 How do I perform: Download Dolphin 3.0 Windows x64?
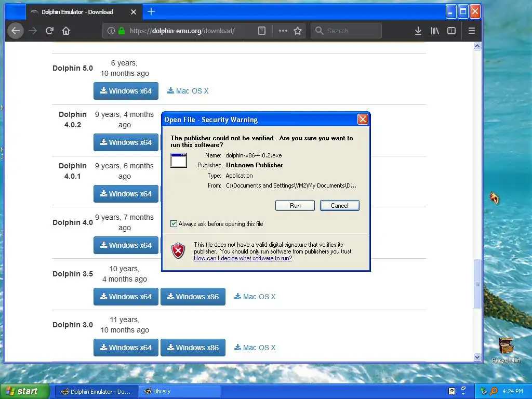(126, 348)
